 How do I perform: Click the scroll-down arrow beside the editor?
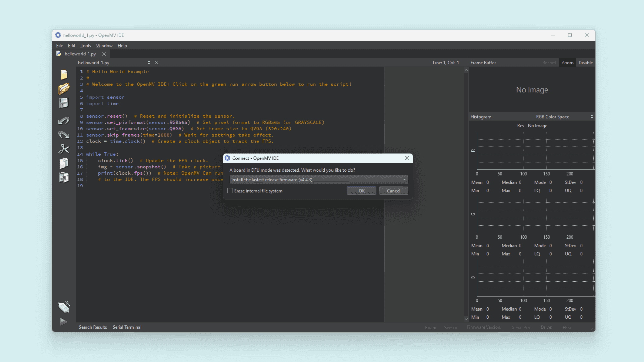(x=466, y=318)
